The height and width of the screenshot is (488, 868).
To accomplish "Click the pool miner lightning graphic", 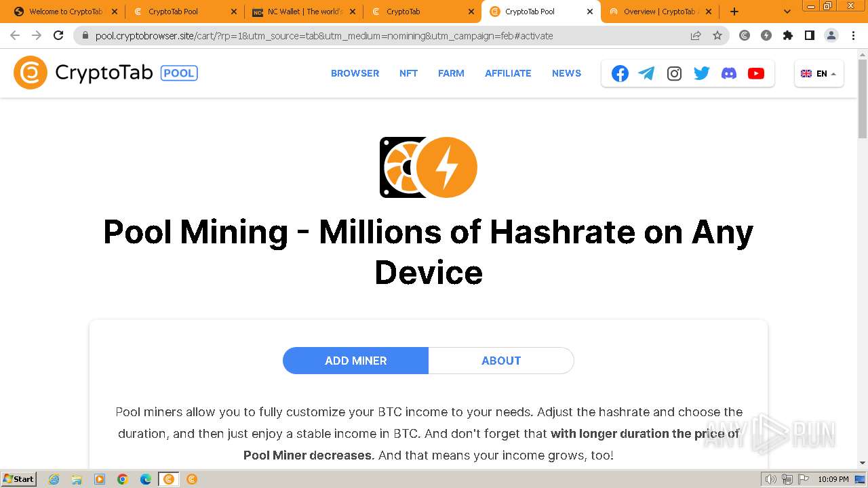I will point(429,167).
